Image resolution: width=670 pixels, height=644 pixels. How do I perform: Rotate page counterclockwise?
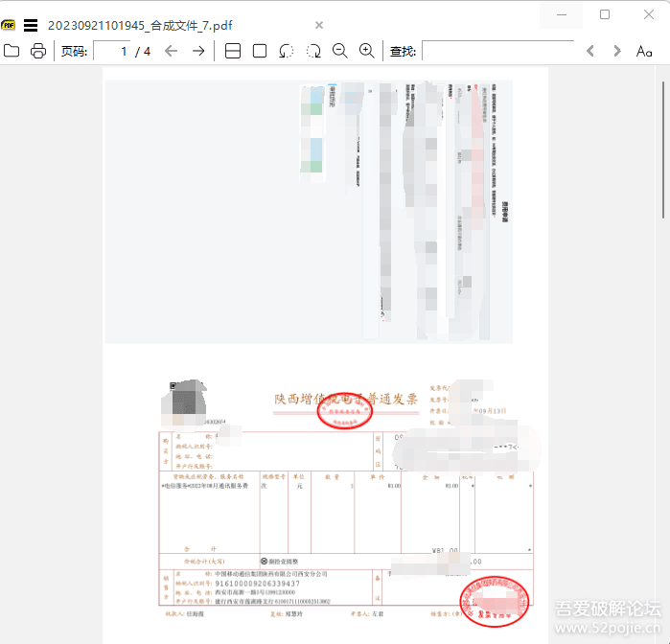pyautogui.click(x=287, y=51)
